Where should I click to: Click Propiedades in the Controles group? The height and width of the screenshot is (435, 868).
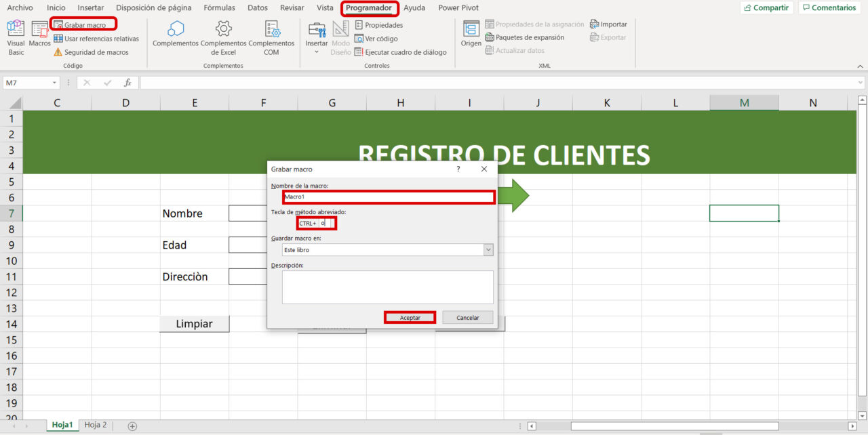[379, 24]
